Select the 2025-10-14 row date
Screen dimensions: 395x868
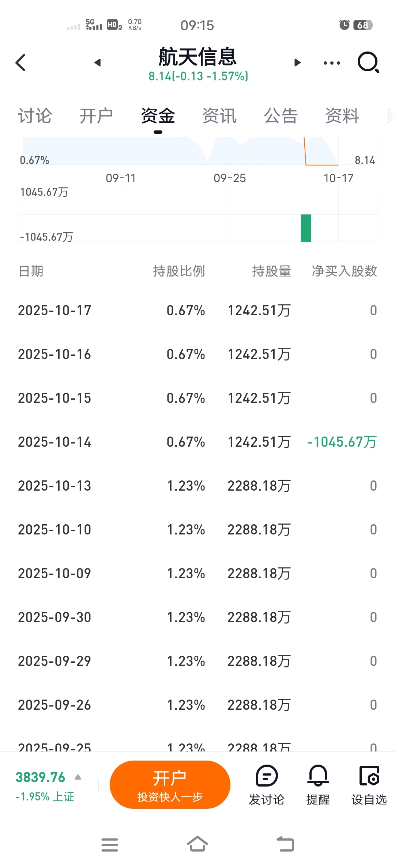tap(54, 442)
